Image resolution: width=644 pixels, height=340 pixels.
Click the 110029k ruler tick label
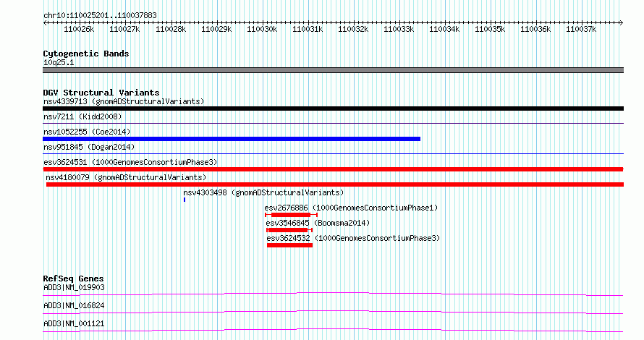[x=216, y=29]
